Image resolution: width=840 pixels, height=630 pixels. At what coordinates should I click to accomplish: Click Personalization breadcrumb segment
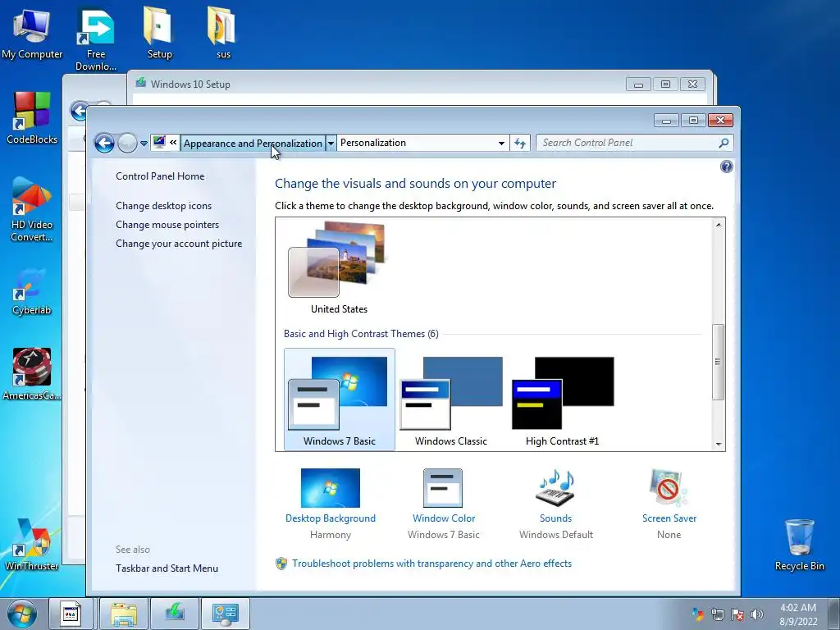(373, 143)
